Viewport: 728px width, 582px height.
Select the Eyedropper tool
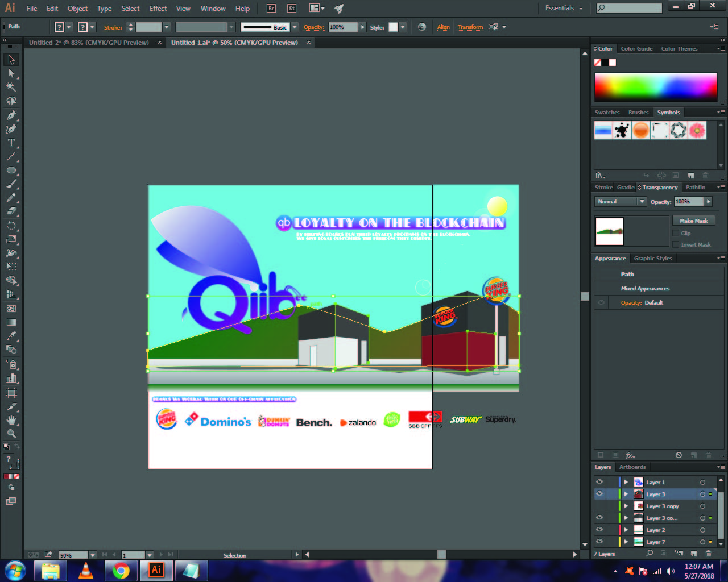point(11,336)
